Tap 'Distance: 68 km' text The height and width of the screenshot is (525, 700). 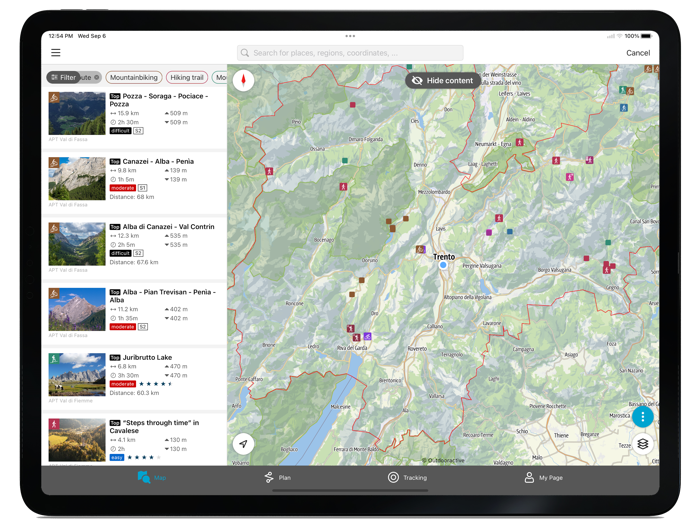[x=132, y=197]
